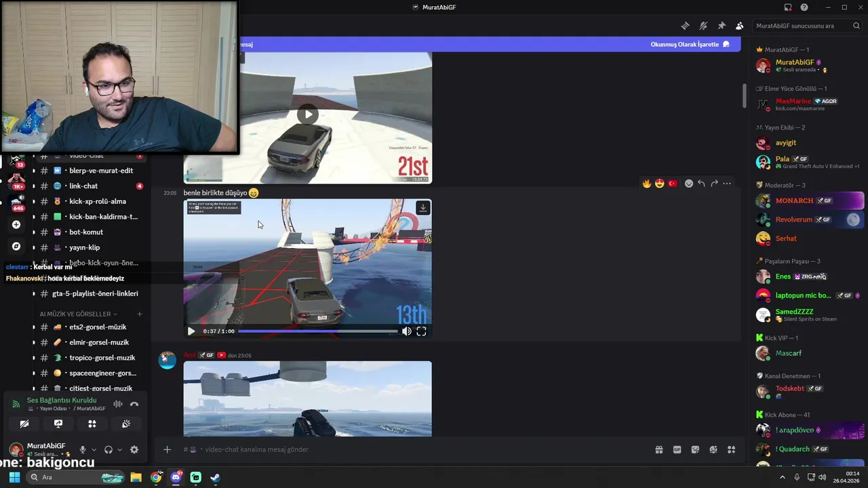This screenshot has height=488, width=868.
Task: Open MONARCH member profile
Action: click(808, 201)
